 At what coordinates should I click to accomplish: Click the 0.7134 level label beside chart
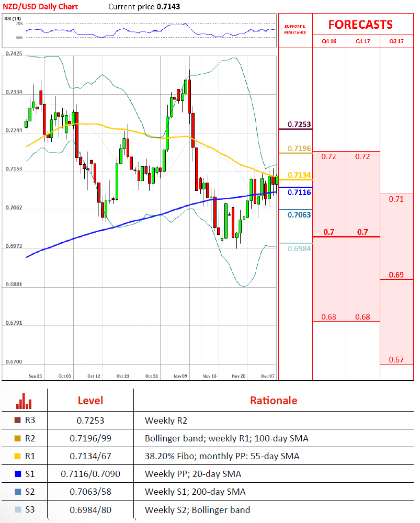pos(299,175)
